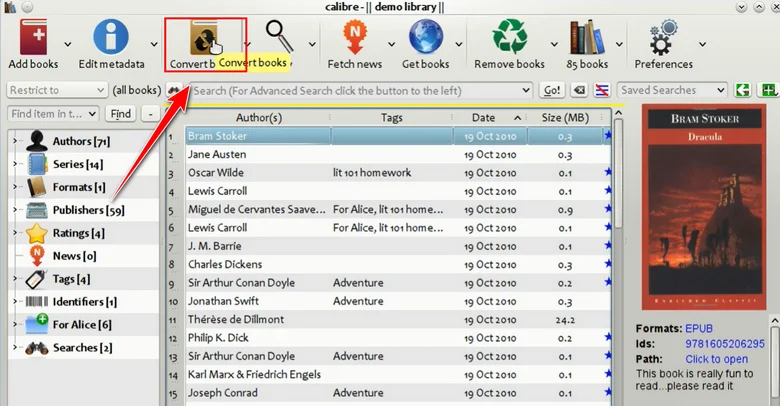This screenshot has height=406, width=780.
Task: Select the Jane Austen row
Action: (x=398, y=154)
